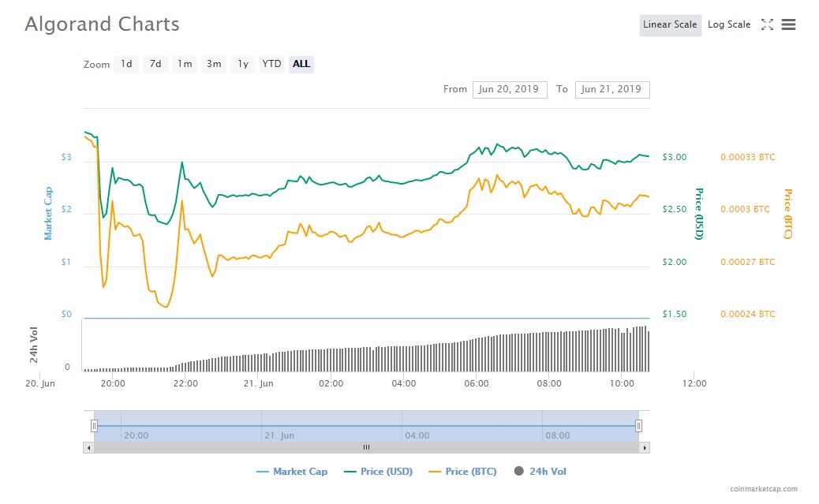Set zoom range to 1m

[x=185, y=64]
